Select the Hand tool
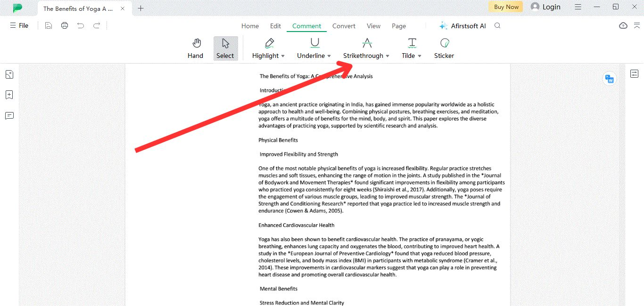 tap(195, 49)
